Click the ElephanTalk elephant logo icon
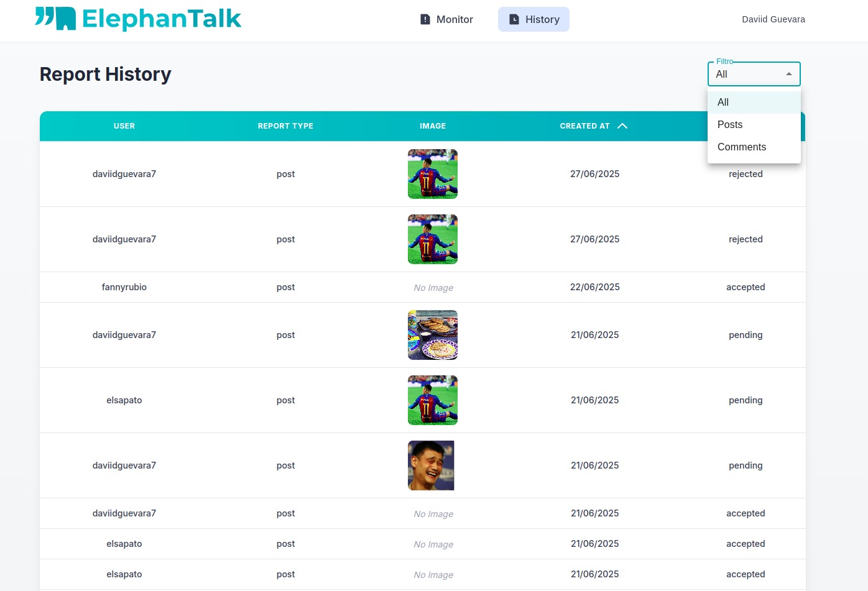This screenshot has width=868, height=591. tap(56, 19)
